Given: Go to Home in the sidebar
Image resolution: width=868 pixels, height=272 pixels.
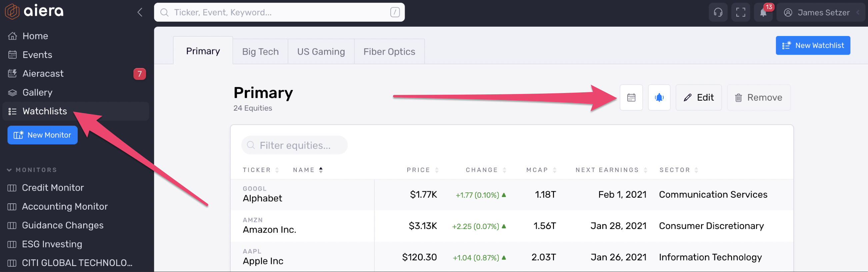Looking at the screenshot, I should coord(75,36).
